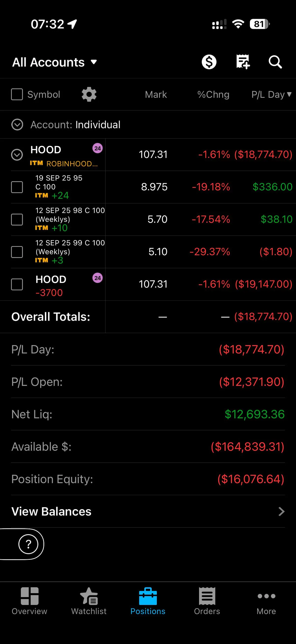This screenshot has width=296, height=644.
Task: Check the Symbol select-all checkbox
Action: (17, 95)
